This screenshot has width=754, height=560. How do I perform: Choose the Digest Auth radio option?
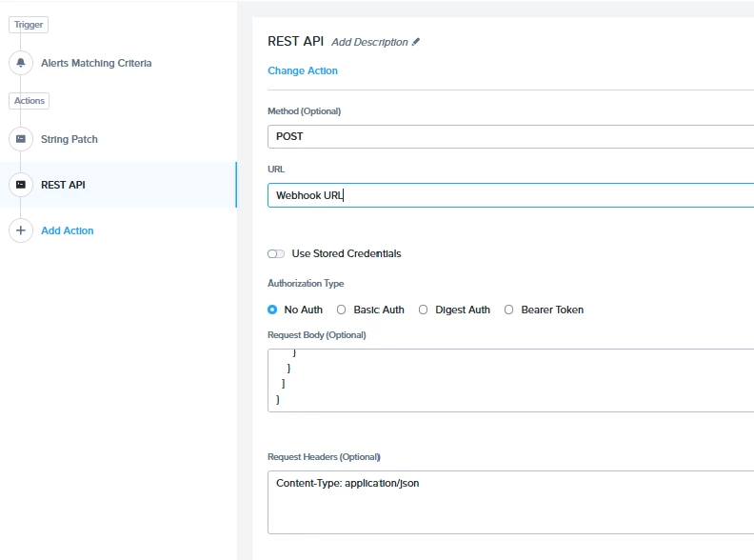pyautogui.click(x=424, y=310)
